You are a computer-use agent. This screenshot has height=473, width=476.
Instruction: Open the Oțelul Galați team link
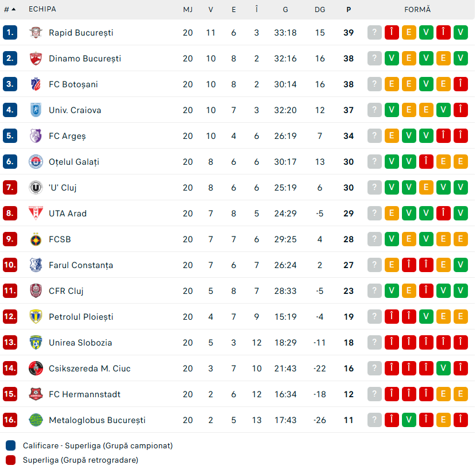pyautogui.click(x=74, y=162)
